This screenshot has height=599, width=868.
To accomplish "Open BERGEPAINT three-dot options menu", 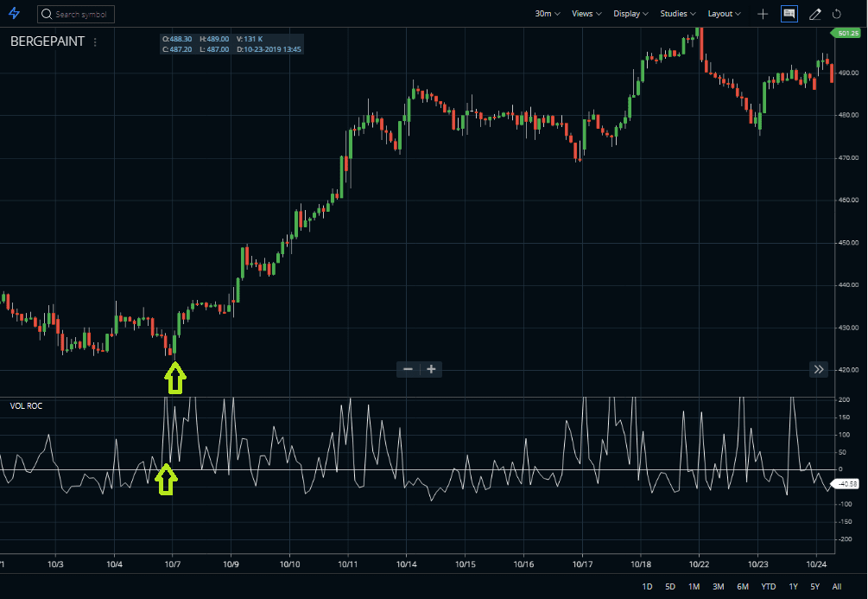I will (x=95, y=42).
